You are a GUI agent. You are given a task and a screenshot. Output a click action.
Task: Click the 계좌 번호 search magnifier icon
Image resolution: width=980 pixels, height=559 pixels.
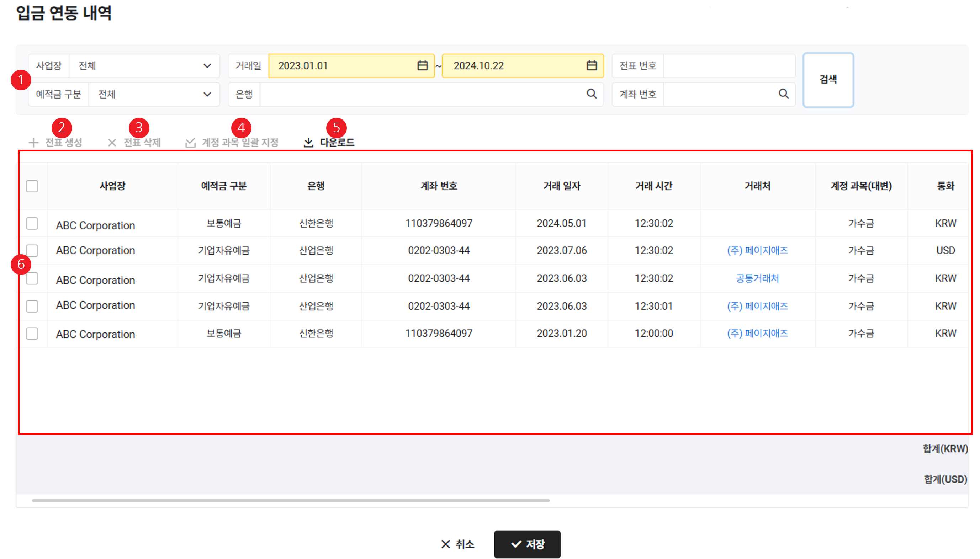click(x=783, y=94)
